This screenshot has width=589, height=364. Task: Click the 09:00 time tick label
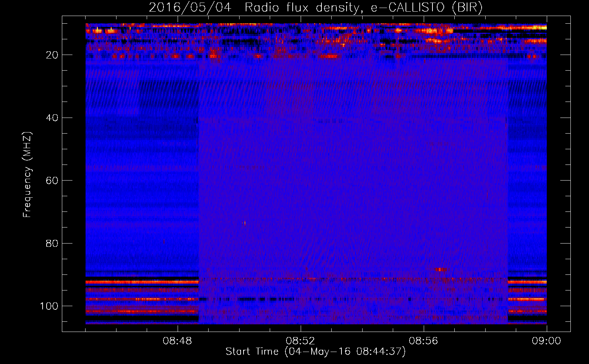[546, 341]
